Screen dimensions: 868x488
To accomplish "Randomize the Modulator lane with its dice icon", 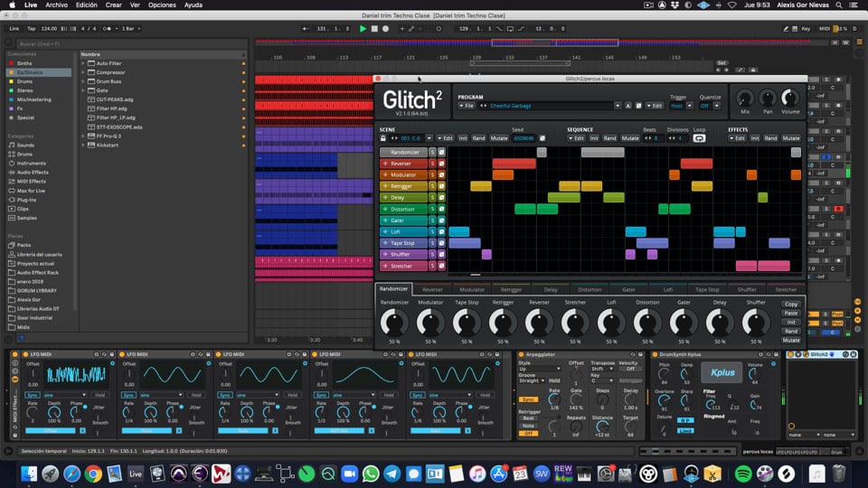I will [442, 174].
